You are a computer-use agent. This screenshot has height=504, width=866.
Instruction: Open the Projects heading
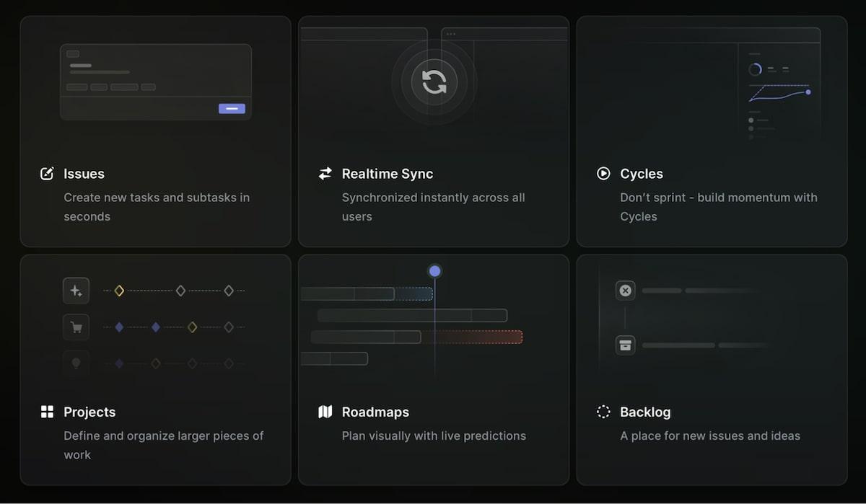coord(89,412)
